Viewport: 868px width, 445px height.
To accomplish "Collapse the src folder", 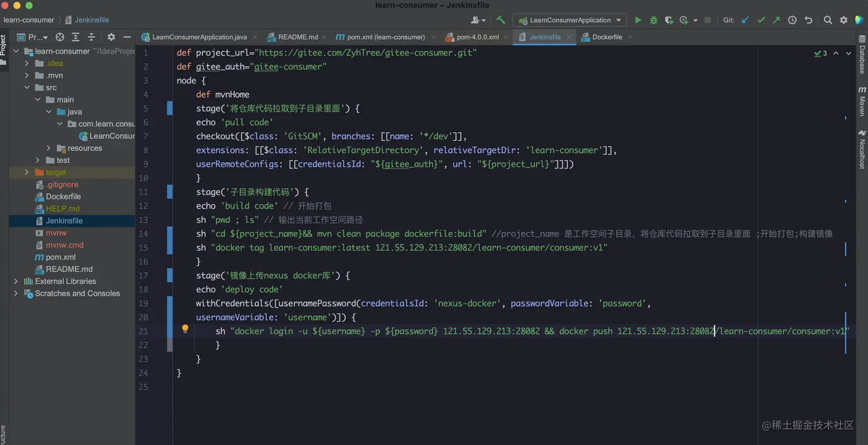I will (26, 87).
